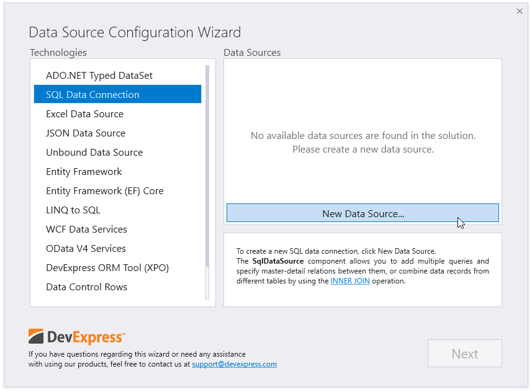Close the wizard with the X button
The width and height of the screenshot is (532, 392).
(520, 11)
